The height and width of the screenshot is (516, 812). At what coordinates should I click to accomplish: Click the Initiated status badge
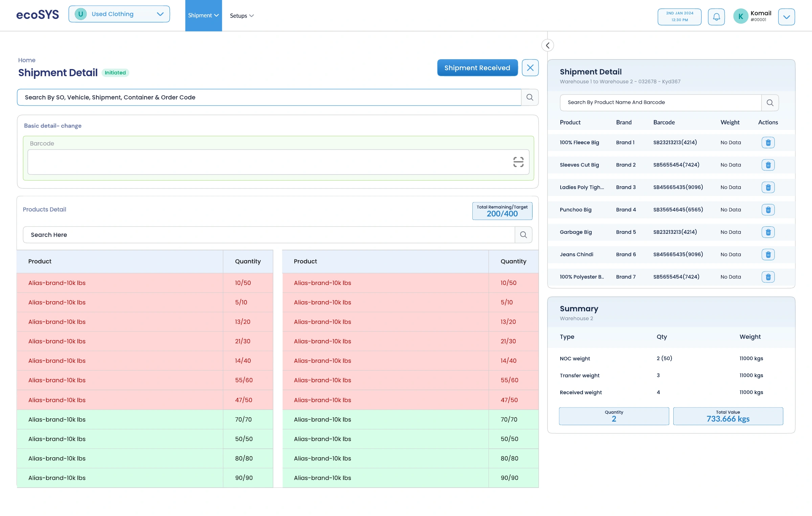(115, 73)
